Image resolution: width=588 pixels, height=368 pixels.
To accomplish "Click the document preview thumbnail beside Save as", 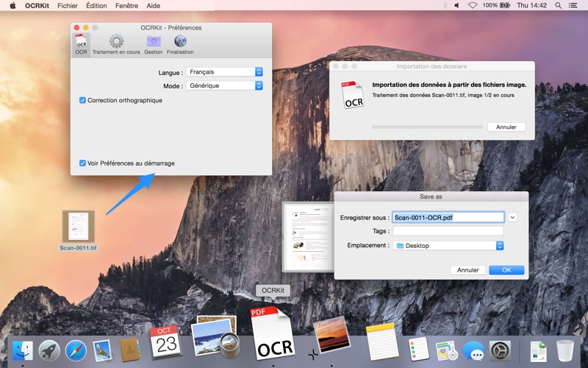I will click(308, 237).
